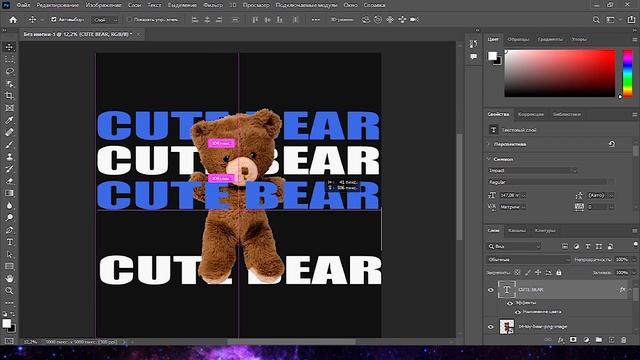Switch to the Градиенты tab

550,40
